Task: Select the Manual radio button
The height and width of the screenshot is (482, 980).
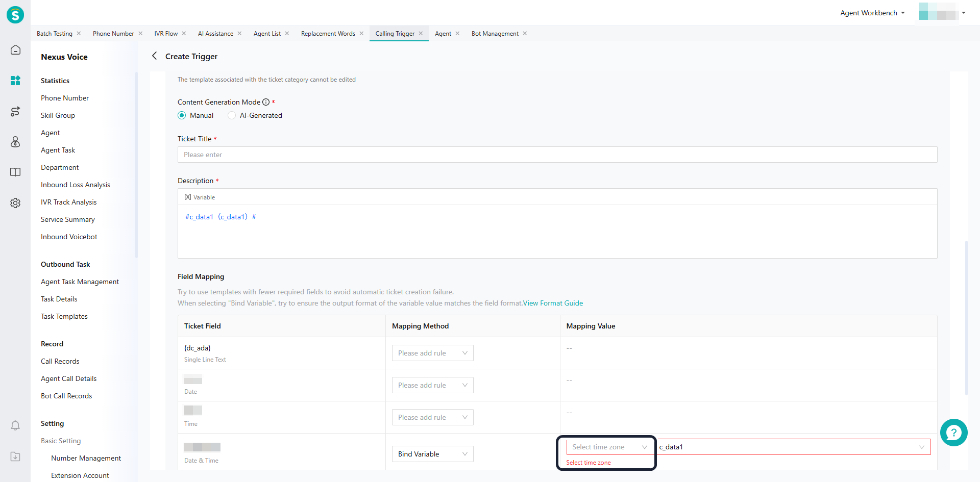Action: click(182, 115)
